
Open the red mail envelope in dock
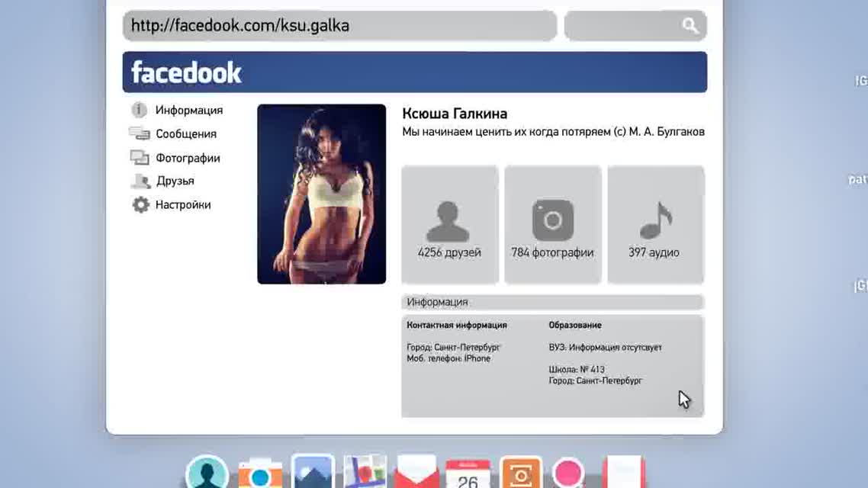417,473
